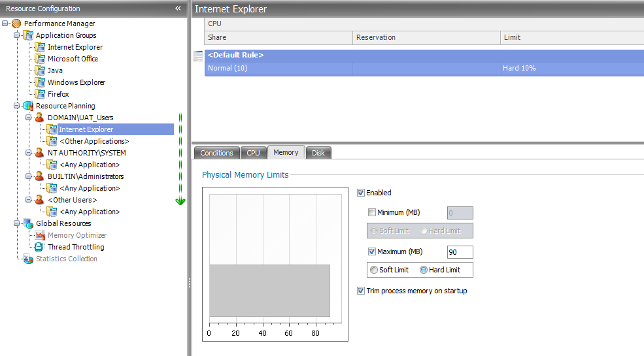
Task: Collapse the Global Resources node
Action: 16,223
